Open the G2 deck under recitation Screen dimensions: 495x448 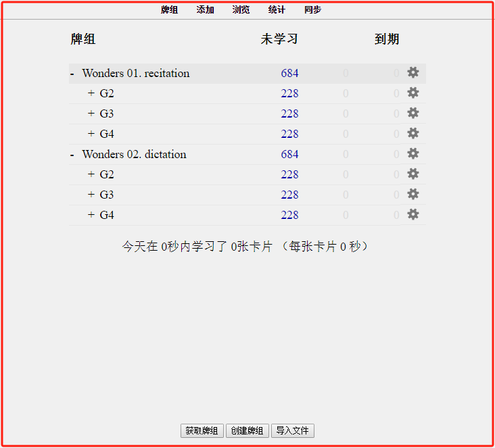107,93
